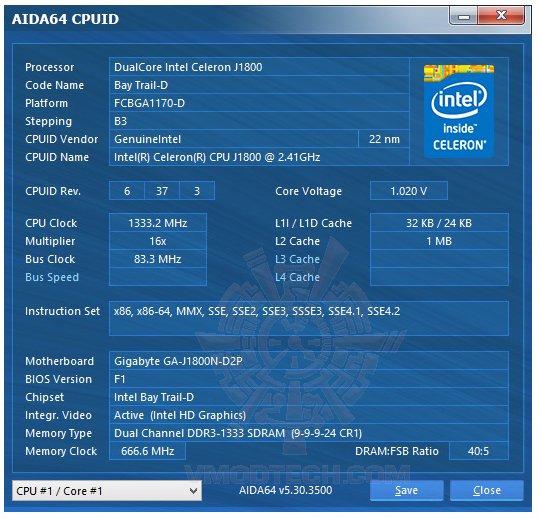Click the Memory Clock 666.6 MHz field
Screen dimensions: 540x520
pyautogui.click(x=148, y=452)
